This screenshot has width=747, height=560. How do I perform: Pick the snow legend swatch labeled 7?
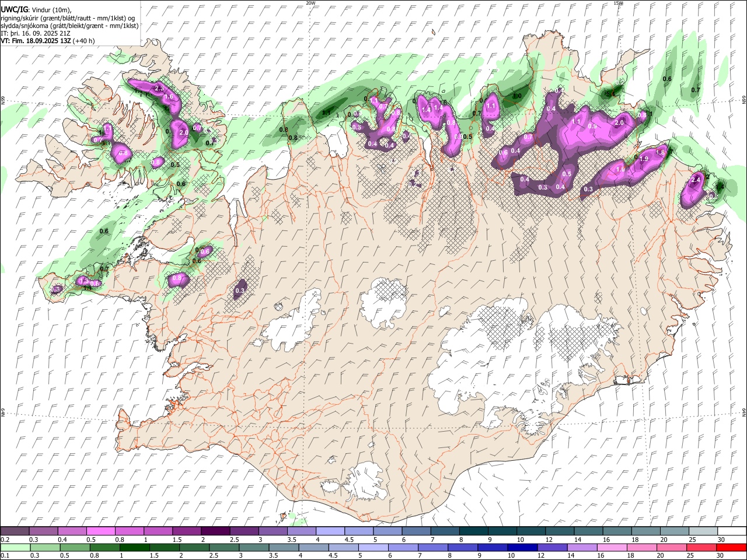(444, 531)
